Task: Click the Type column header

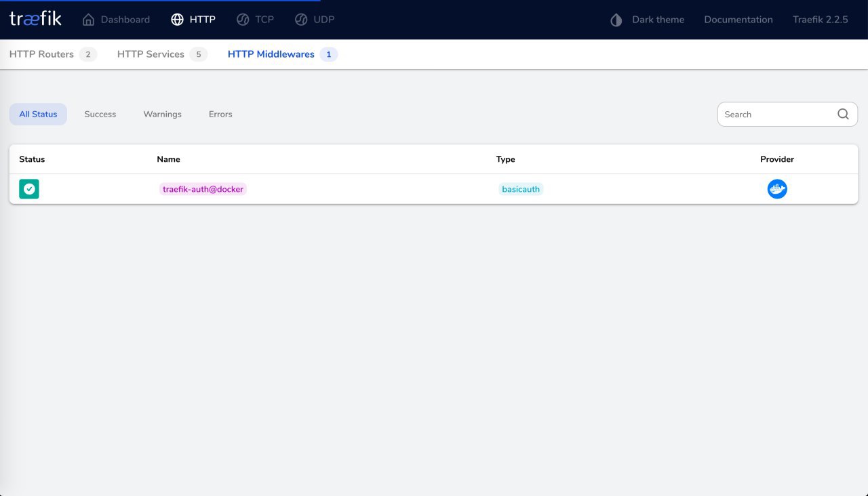Action: [x=506, y=159]
